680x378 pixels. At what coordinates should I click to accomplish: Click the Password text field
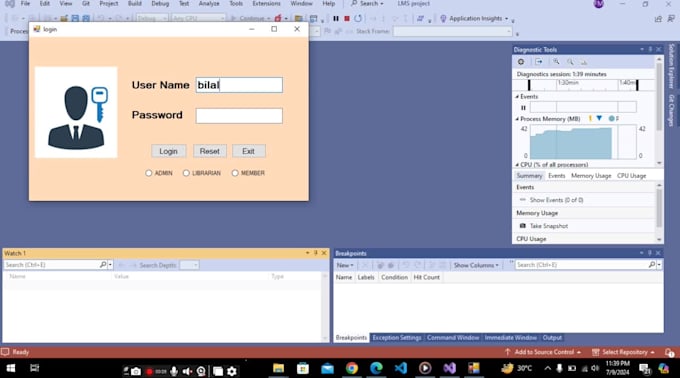[239, 116]
